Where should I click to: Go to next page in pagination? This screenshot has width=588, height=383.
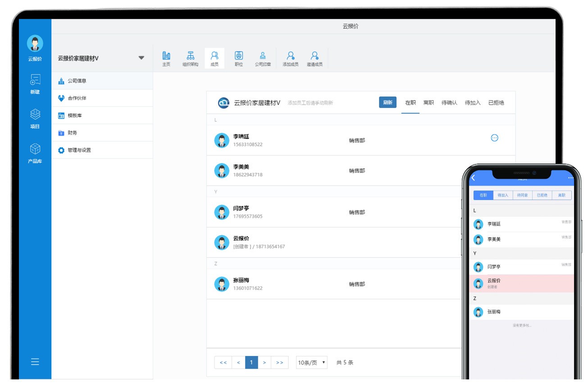click(x=264, y=363)
